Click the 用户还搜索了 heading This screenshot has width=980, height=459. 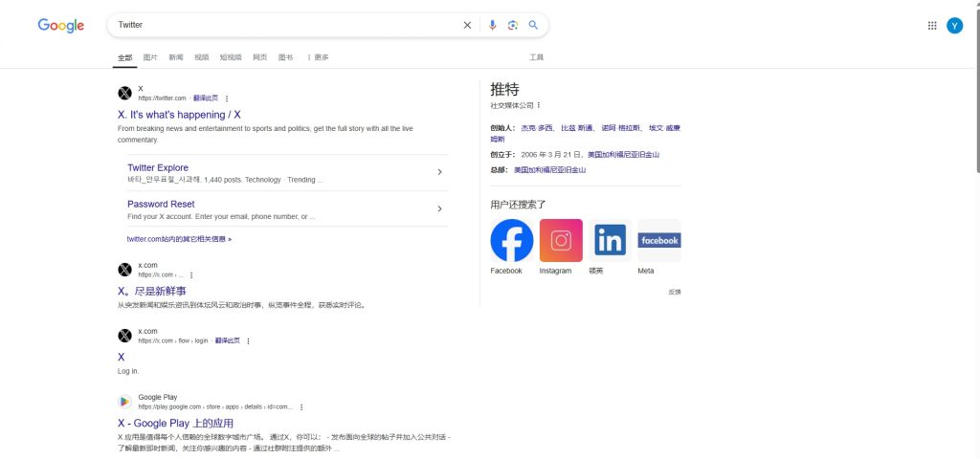(518, 205)
